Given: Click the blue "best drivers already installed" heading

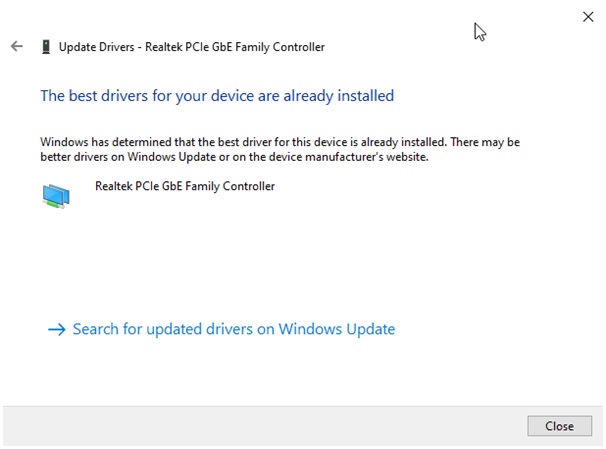Looking at the screenshot, I should click(217, 96).
